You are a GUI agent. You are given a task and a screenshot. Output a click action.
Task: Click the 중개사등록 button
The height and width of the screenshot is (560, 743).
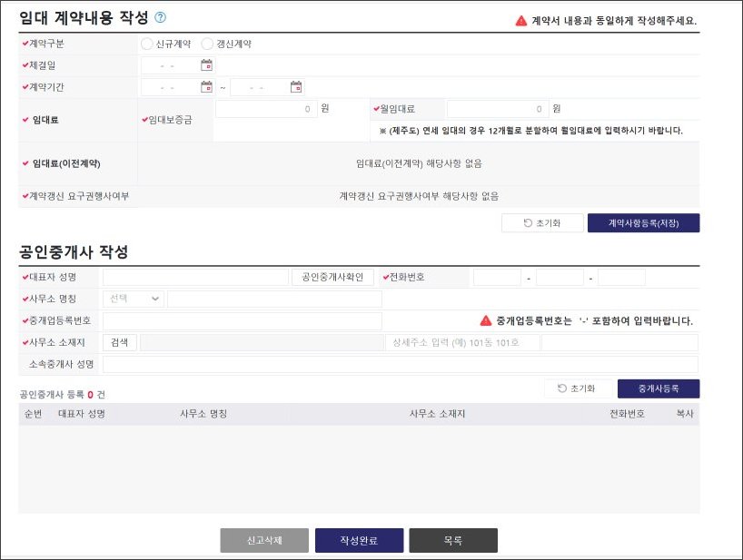coord(659,388)
